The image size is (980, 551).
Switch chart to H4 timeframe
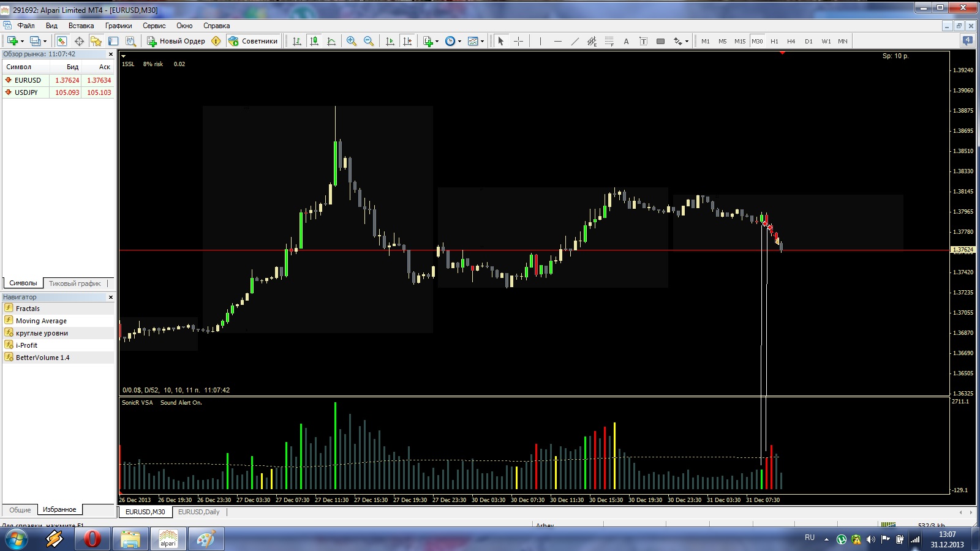(x=791, y=41)
